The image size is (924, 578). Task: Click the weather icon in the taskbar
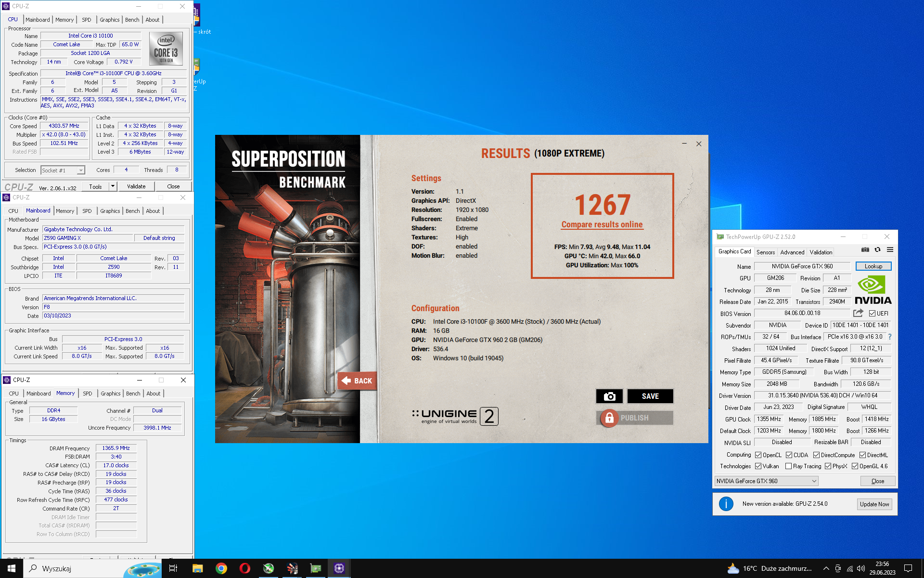click(733, 568)
